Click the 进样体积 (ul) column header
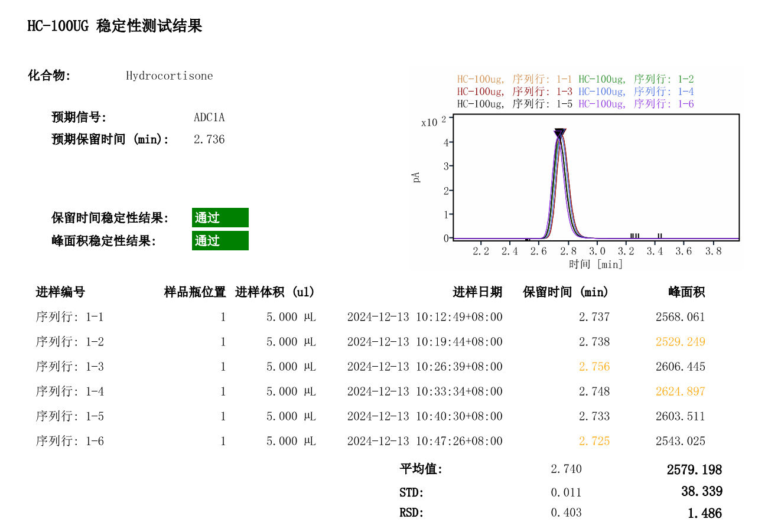Viewport: 768px width, 532px height. pyautogui.click(x=275, y=292)
